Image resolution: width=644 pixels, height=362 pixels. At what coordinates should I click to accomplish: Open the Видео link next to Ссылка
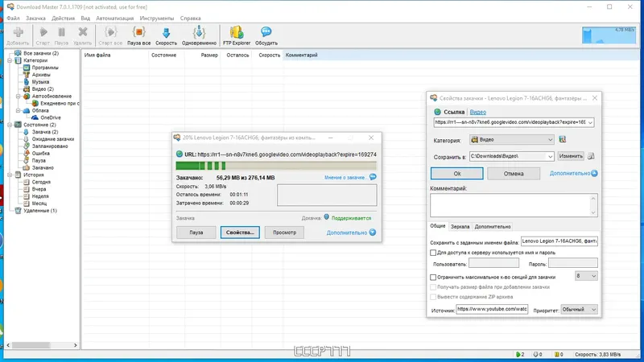(x=477, y=112)
